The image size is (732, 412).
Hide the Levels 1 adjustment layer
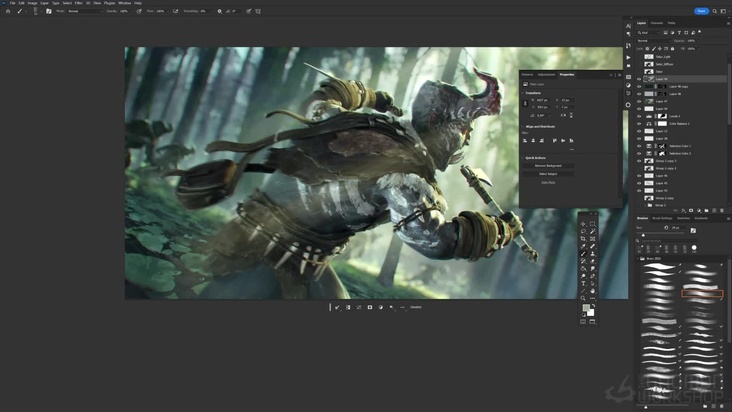point(639,116)
